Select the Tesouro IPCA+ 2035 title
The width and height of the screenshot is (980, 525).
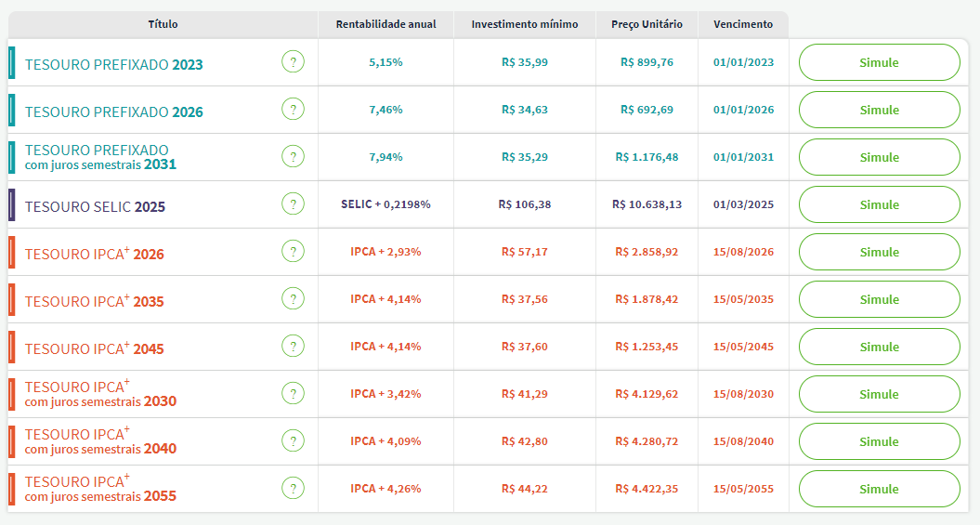click(94, 301)
